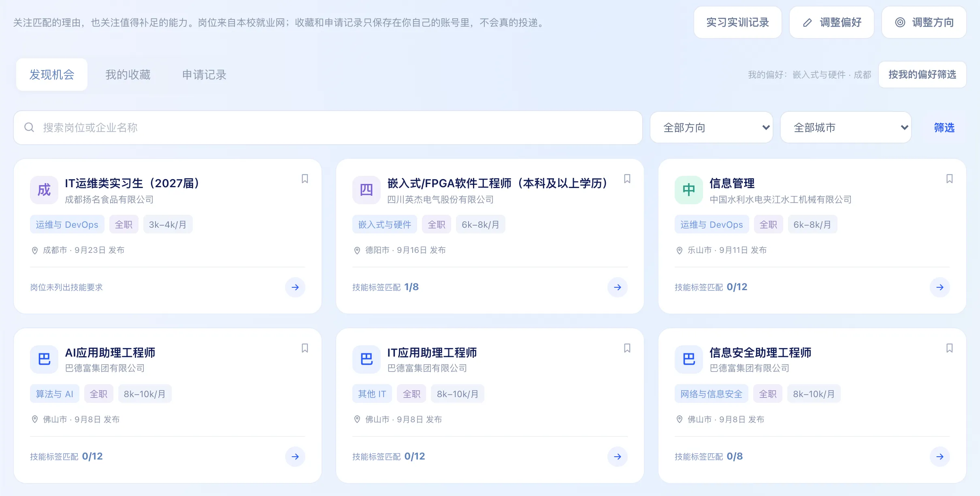
Task: Click the 网络与信息安全 category tag
Action: [712, 394]
